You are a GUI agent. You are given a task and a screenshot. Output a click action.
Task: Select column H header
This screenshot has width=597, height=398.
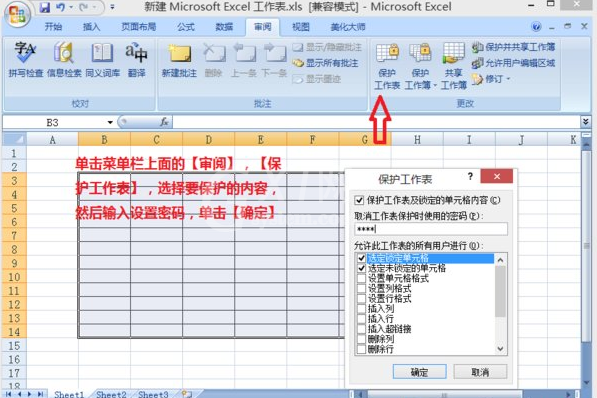coord(417,139)
